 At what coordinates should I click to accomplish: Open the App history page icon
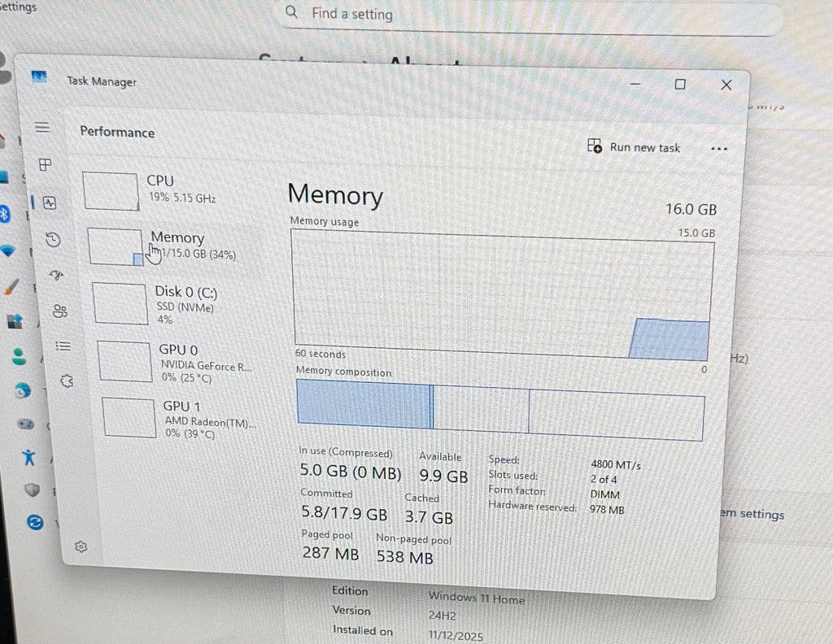[x=53, y=239]
